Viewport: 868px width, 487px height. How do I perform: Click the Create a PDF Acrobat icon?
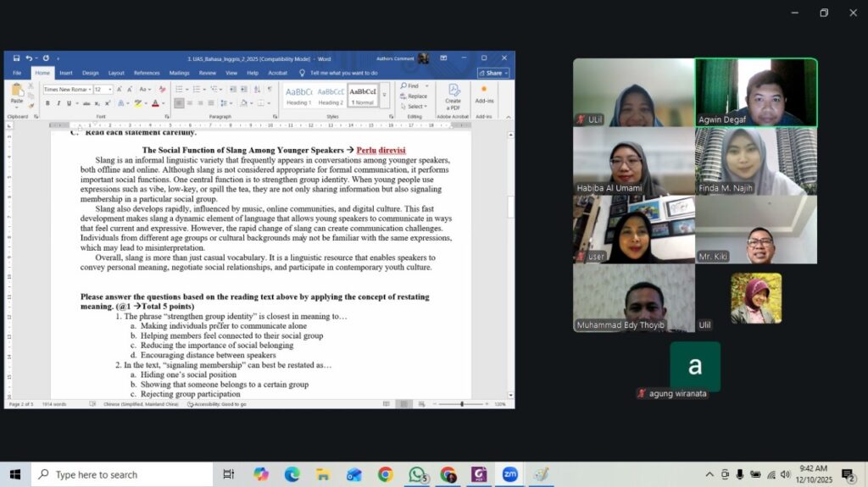click(x=453, y=94)
